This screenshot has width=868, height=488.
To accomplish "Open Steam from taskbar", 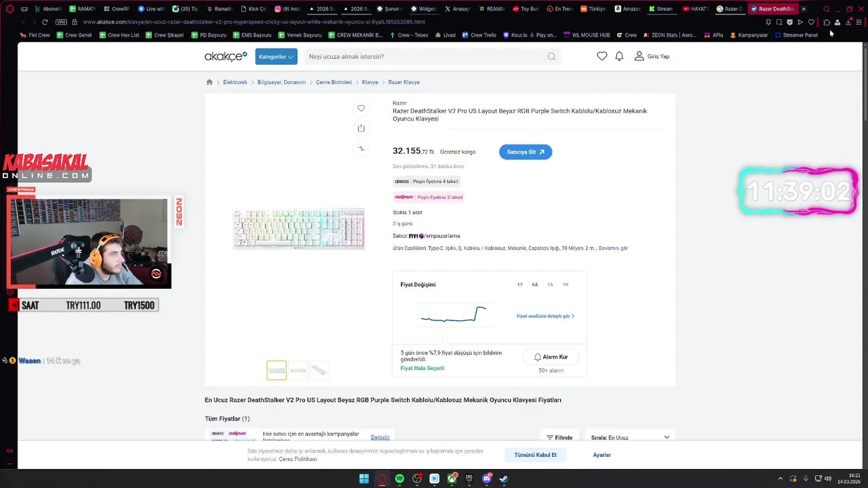I will (x=504, y=479).
